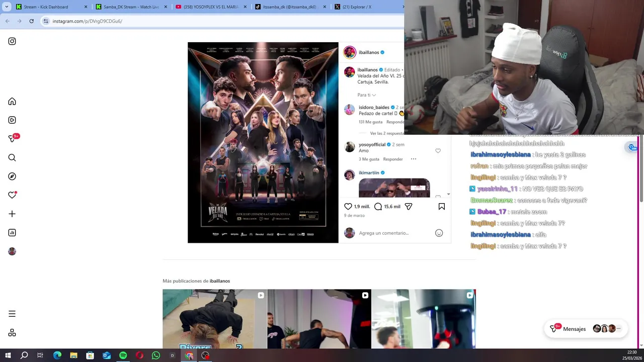Open isidoro_baides commenter profile
The image size is (644, 362).
[374, 107]
